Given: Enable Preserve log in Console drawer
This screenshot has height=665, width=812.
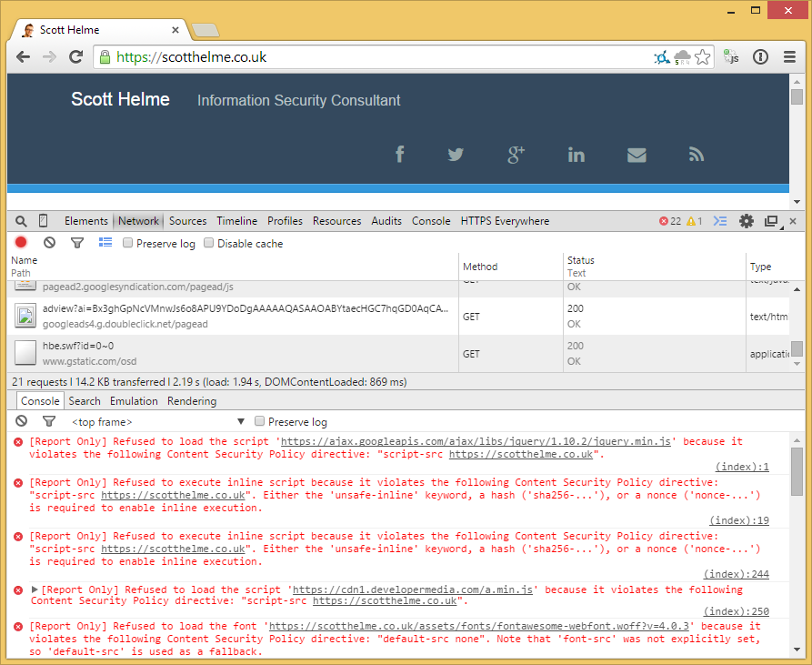Looking at the screenshot, I should tap(260, 421).
